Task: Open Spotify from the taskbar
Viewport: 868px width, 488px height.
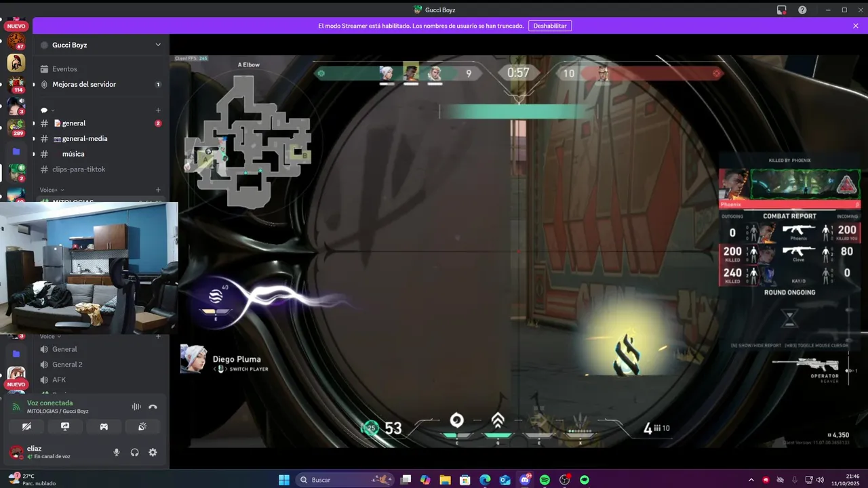Action: 545,480
